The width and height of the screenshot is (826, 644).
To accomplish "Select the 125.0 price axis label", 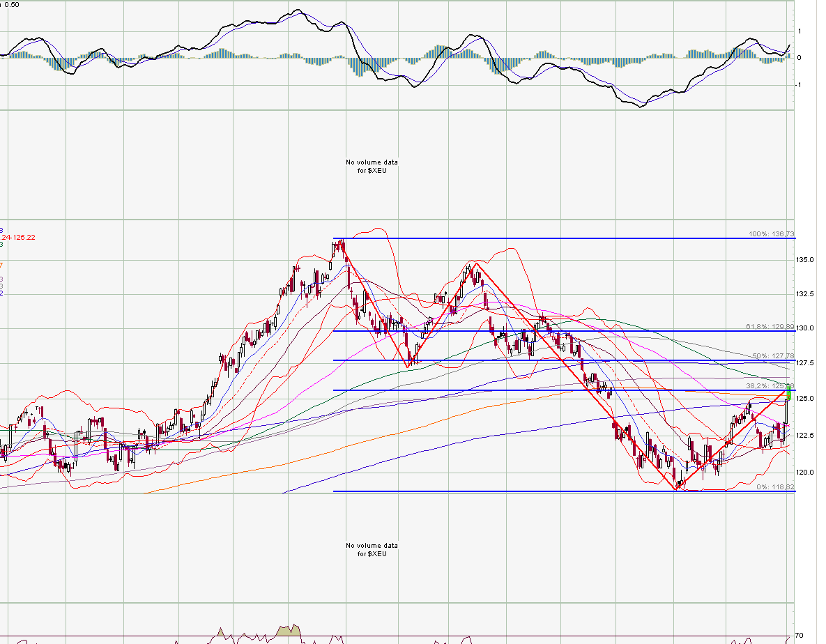I will 804,399.
